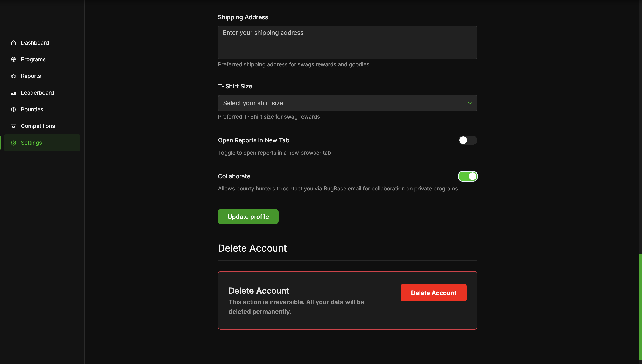Click the Programs target icon

coord(14,59)
